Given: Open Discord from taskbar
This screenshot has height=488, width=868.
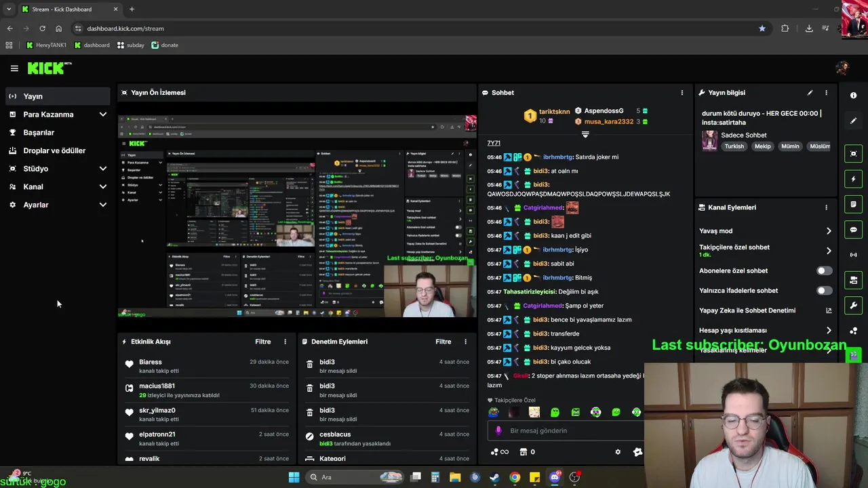Looking at the screenshot, I should pos(555,477).
